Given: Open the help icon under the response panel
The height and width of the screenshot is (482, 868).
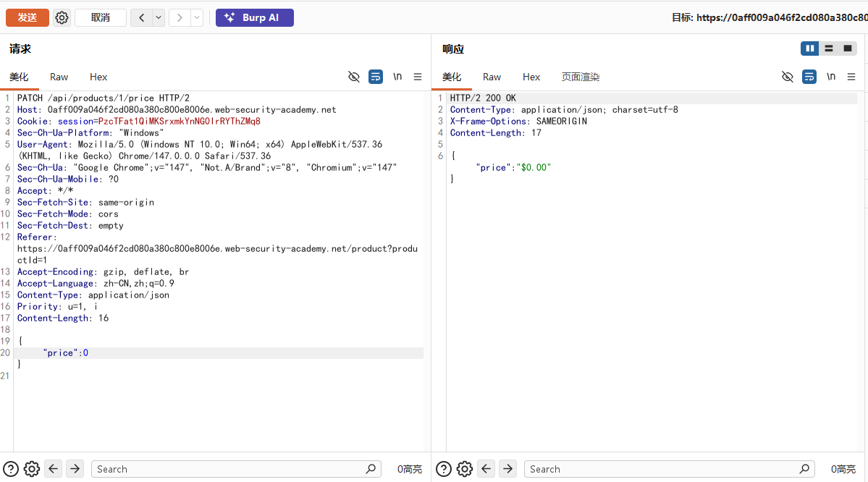Looking at the screenshot, I should click(x=443, y=469).
